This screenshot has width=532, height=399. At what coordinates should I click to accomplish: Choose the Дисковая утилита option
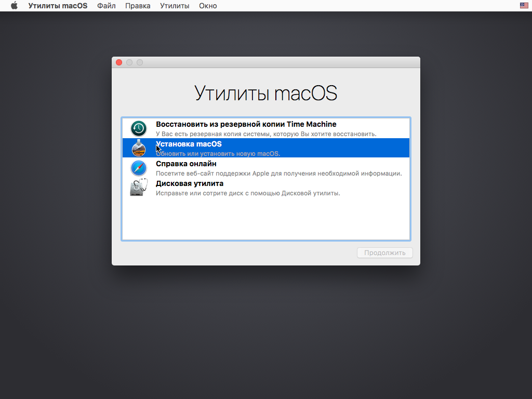coord(190,183)
